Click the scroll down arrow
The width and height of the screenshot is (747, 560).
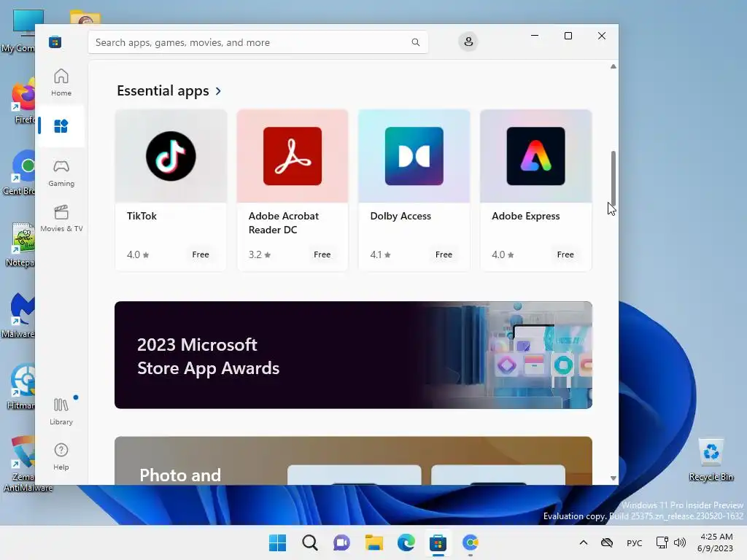(x=613, y=478)
